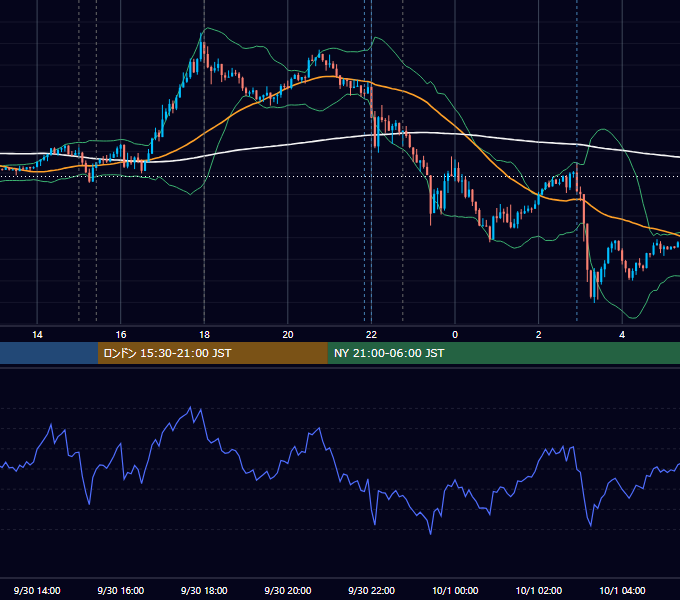Click the lowest candlestick after 3:00

pos(594,286)
